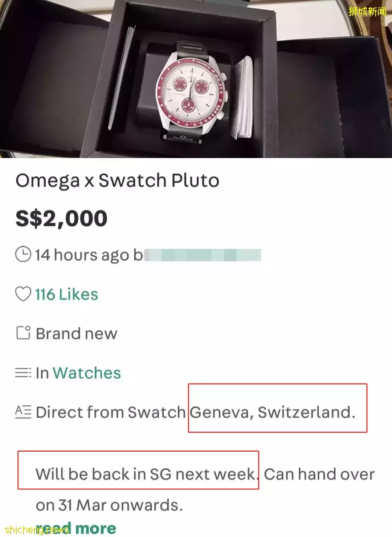Click the yellow Chinese watermark at top right
Viewport: 392px width, 537px height.
(x=367, y=11)
